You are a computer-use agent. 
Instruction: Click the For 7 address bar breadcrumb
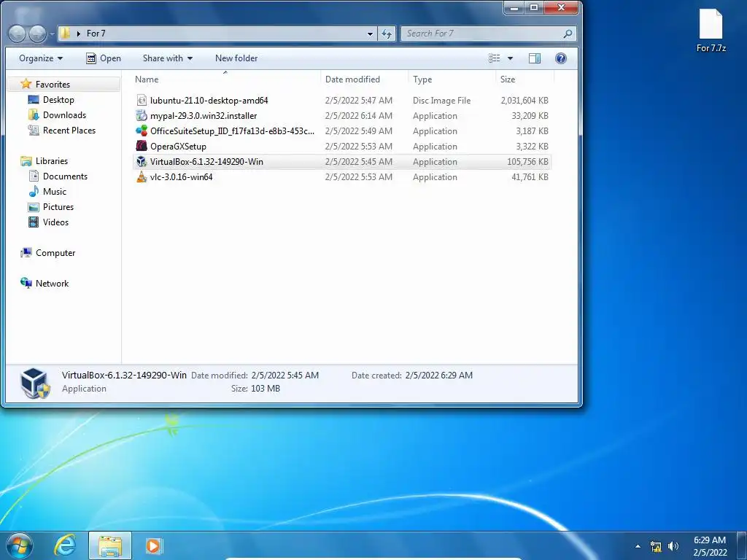click(x=96, y=34)
